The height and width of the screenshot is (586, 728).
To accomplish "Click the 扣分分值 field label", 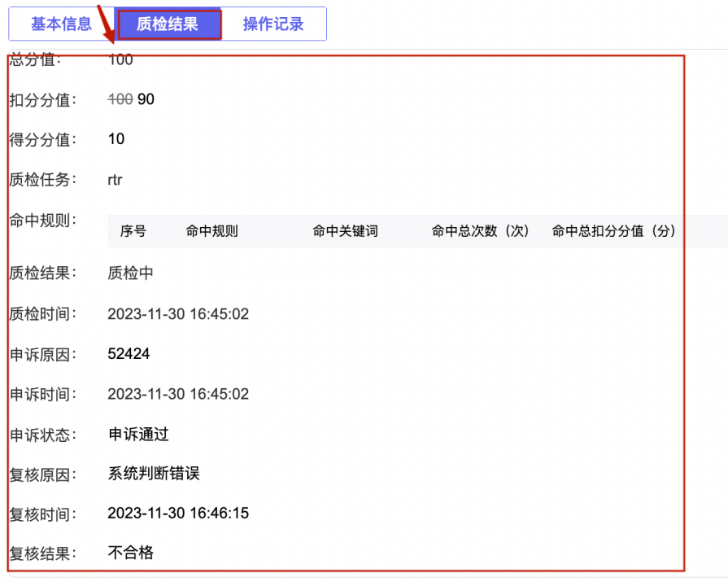I will 43,100.
